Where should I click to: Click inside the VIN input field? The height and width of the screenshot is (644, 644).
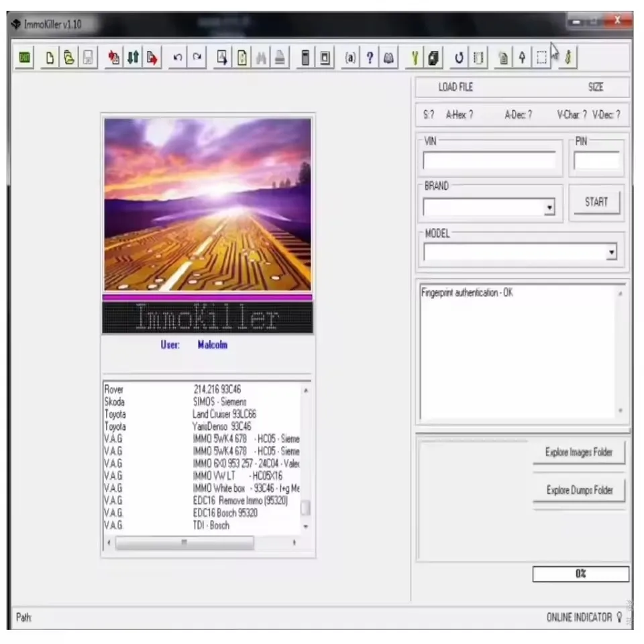pos(489,161)
